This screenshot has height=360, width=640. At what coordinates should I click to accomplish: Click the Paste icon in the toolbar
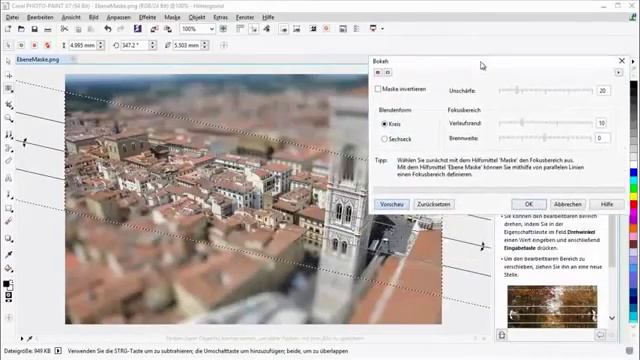tap(91, 29)
